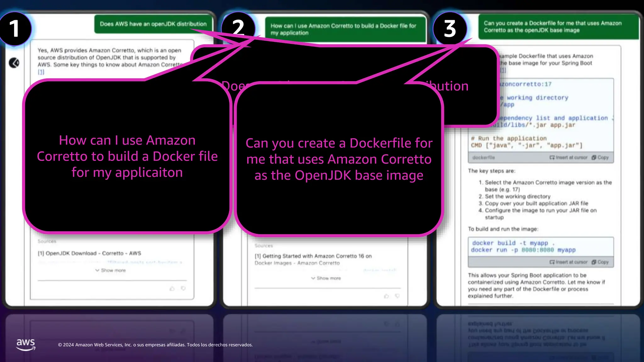The height and width of the screenshot is (362, 644).
Task: Expand Show more under the Getting Started source
Action: click(326, 278)
